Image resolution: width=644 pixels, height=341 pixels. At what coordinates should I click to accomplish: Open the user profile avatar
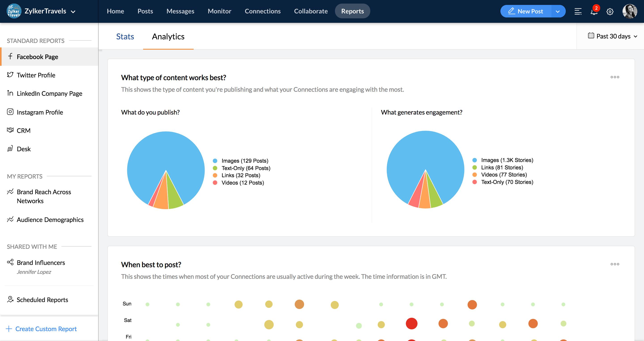point(629,11)
